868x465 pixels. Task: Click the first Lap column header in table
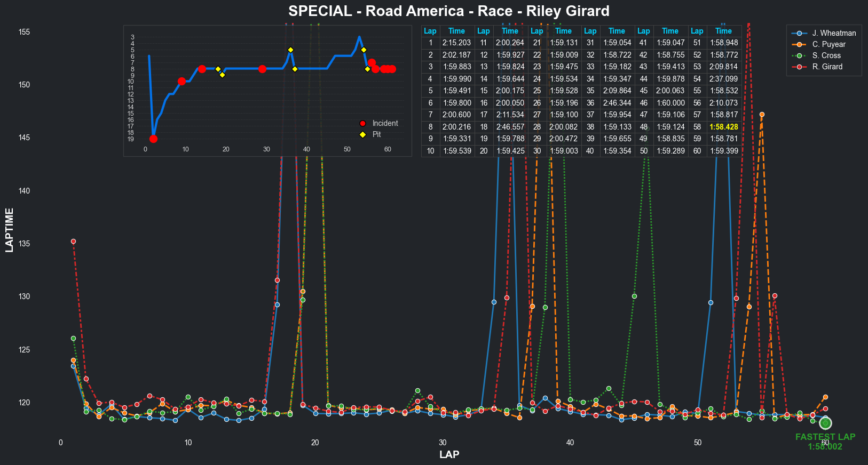click(x=430, y=31)
